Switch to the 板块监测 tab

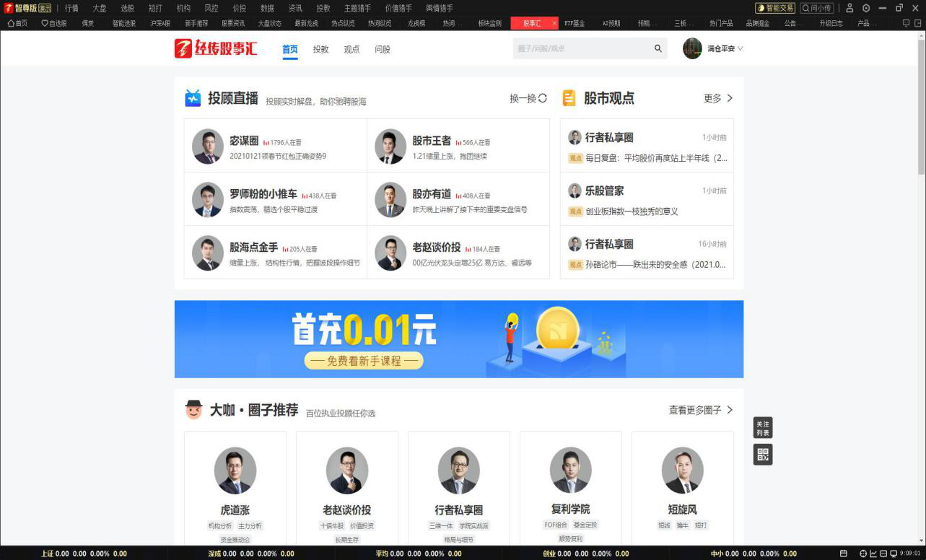click(x=489, y=23)
